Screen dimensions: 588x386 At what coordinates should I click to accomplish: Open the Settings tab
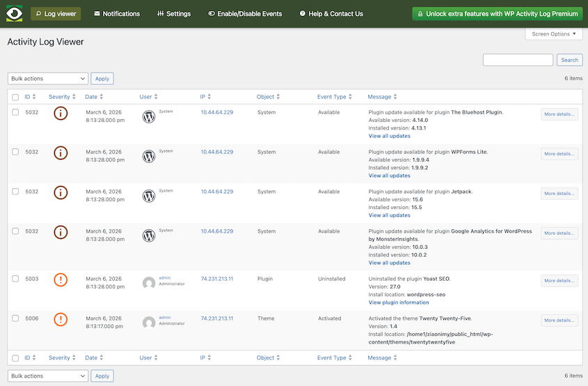(174, 14)
